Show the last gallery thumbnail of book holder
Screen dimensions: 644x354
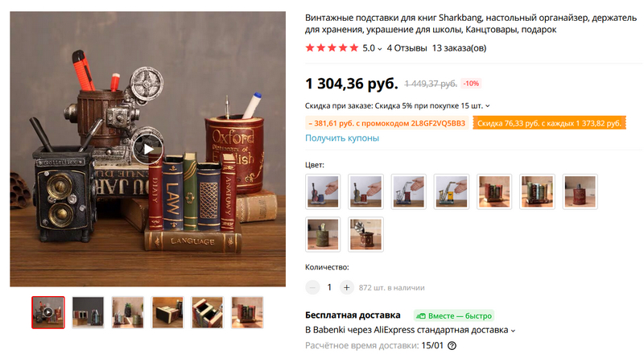[247, 312]
